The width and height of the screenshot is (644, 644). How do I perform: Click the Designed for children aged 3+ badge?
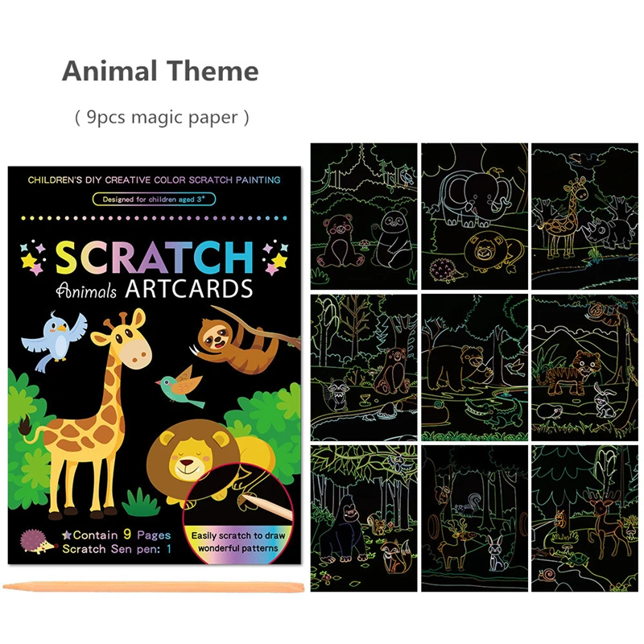pos(154,199)
